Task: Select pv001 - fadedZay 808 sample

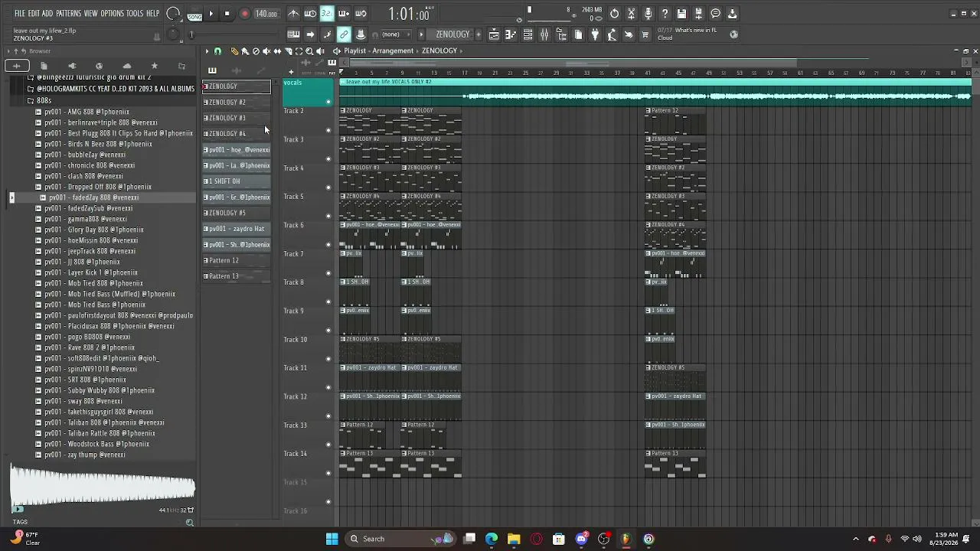Action: coord(94,197)
